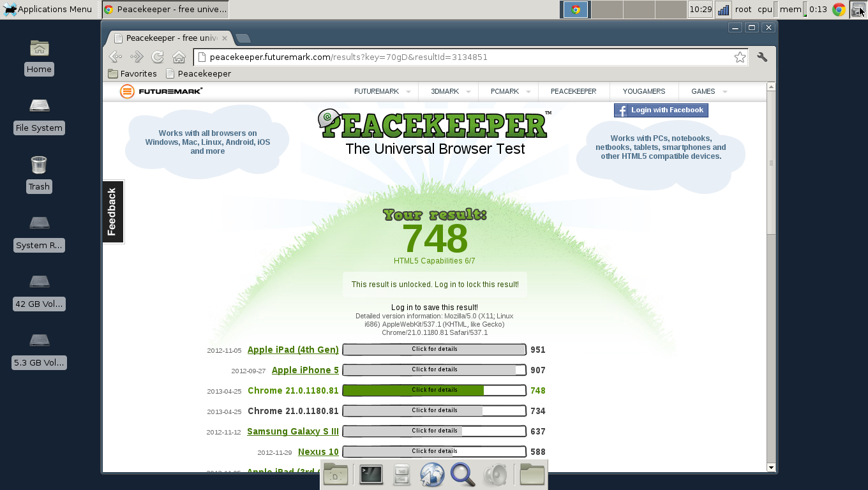Click the Apple iPhone 5 link
The image size is (868, 490).
coord(305,370)
